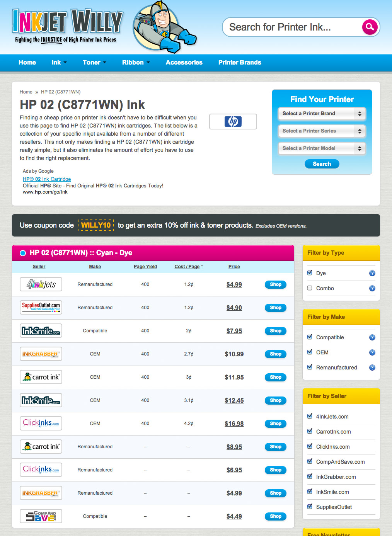This screenshot has height=536, width=392.
Task: Click the CompAndSave logo
Action: (41, 516)
